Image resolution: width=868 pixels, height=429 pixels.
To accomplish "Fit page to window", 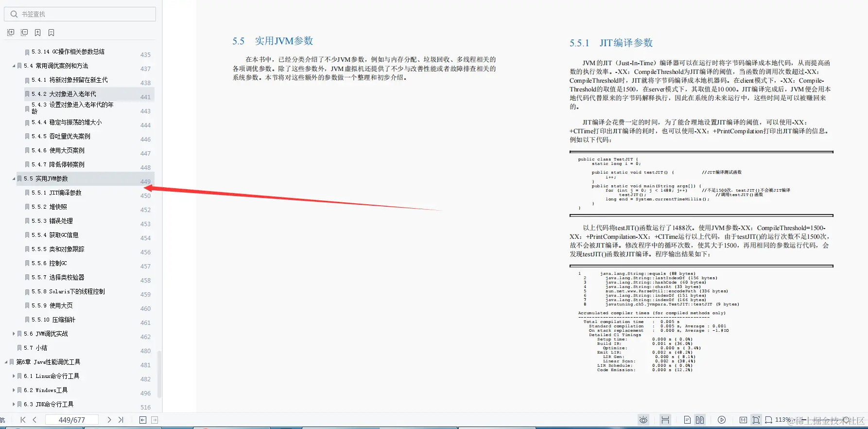I will click(756, 420).
